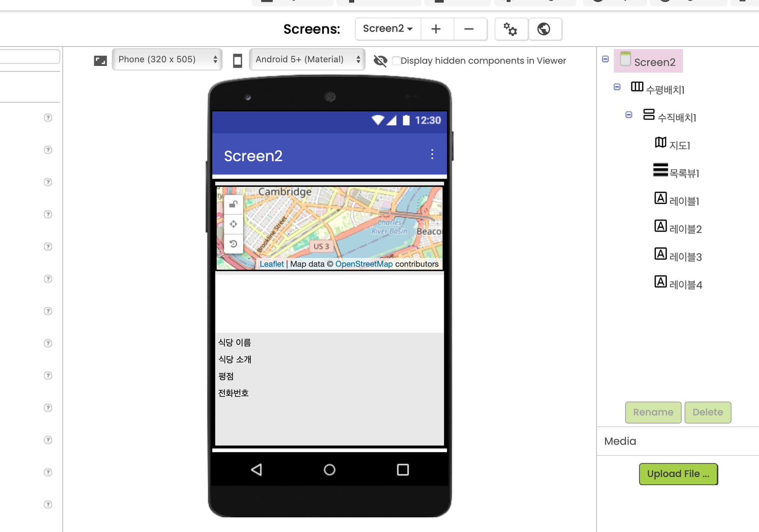Image resolution: width=759 pixels, height=532 pixels.
Task: Open the Phone (320 x 505) size dropdown
Action: point(167,59)
